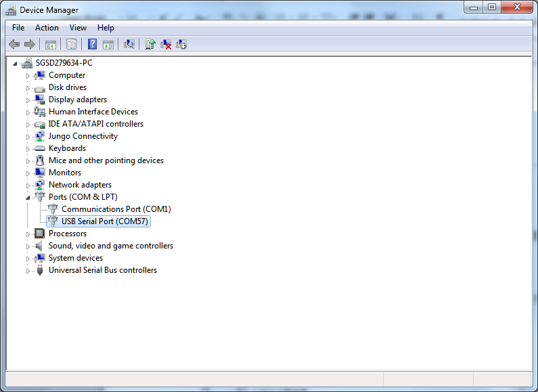Open the View menu
Image resolution: width=538 pixels, height=392 pixels.
(x=78, y=28)
